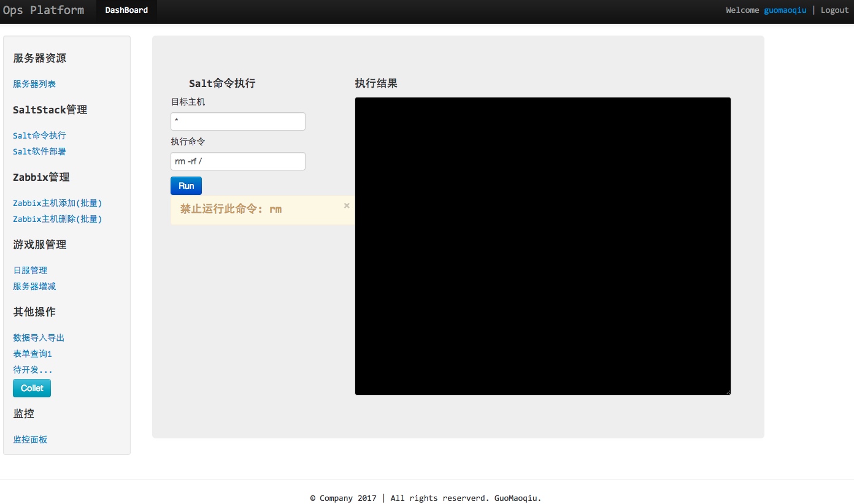The height and width of the screenshot is (504, 854).
Task: Click the 待开发... link
Action: pyautogui.click(x=33, y=370)
